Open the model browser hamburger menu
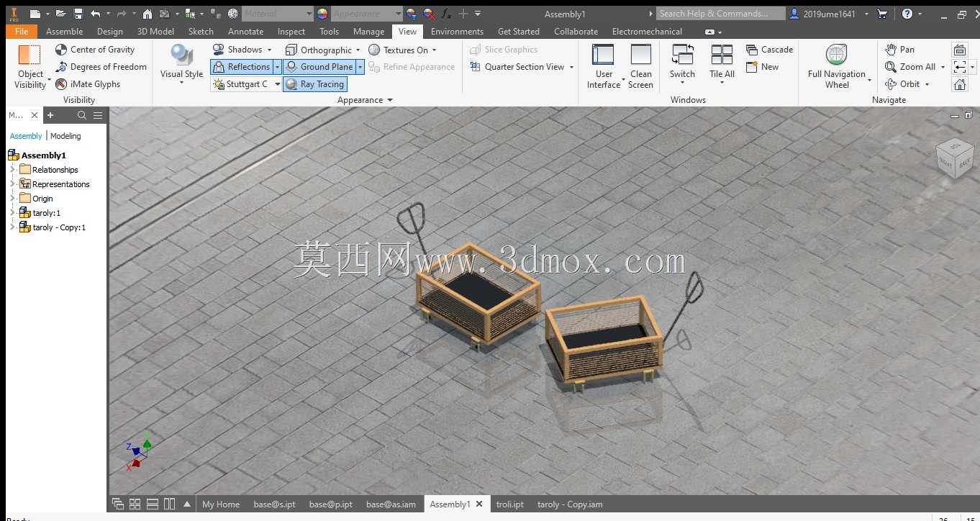 (98, 115)
